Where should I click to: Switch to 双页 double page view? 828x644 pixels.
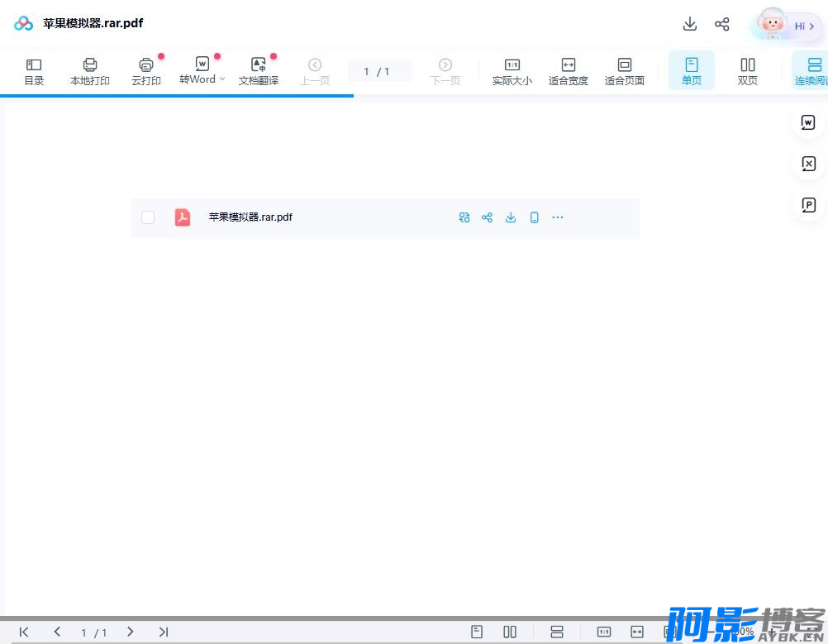[x=748, y=71]
